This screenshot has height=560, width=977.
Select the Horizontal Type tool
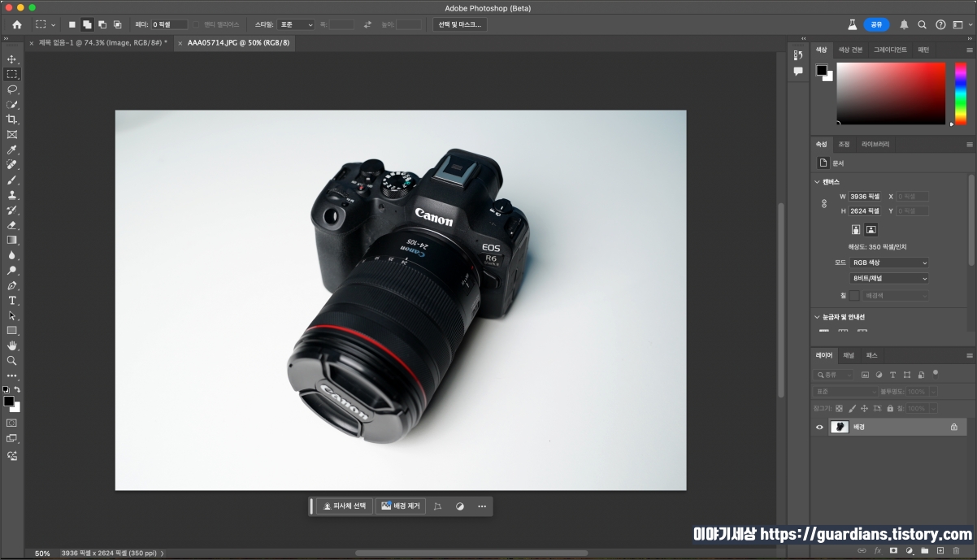pos(12,300)
